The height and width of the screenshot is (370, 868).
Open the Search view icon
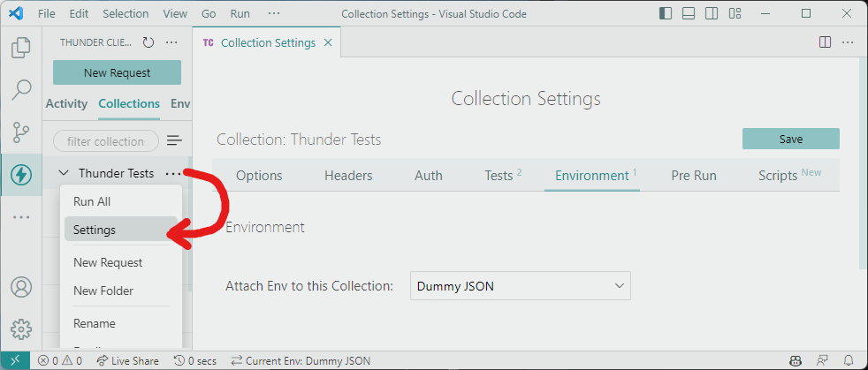pos(21,89)
